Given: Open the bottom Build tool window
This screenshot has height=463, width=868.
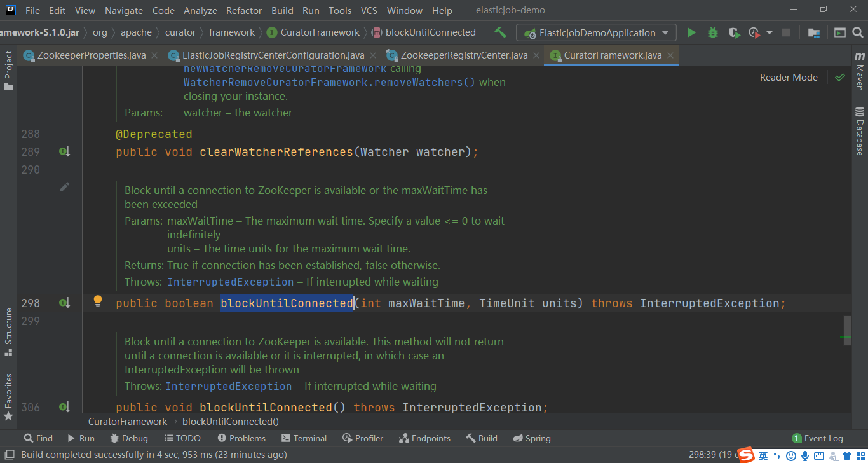Looking at the screenshot, I should click(482, 438).
